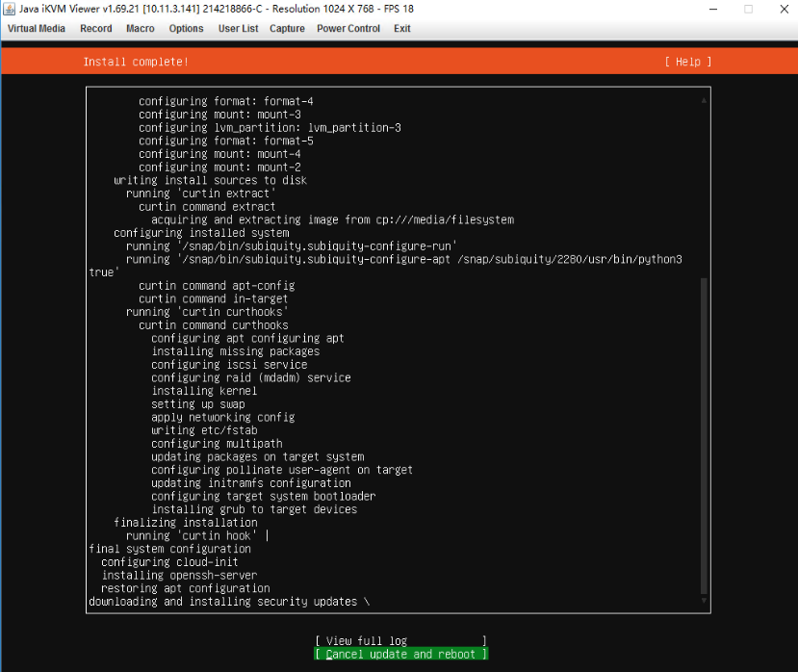Open the Macro menu
Viewport: 798px width, 672px height.
pyautogui.click(x=140, y=29)
